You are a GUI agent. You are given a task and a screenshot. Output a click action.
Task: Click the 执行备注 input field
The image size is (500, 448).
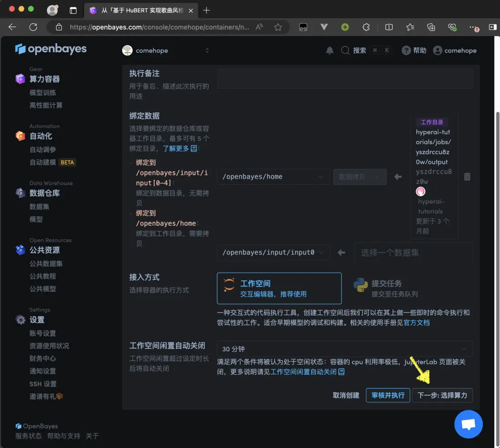click(x=344, y=78)
